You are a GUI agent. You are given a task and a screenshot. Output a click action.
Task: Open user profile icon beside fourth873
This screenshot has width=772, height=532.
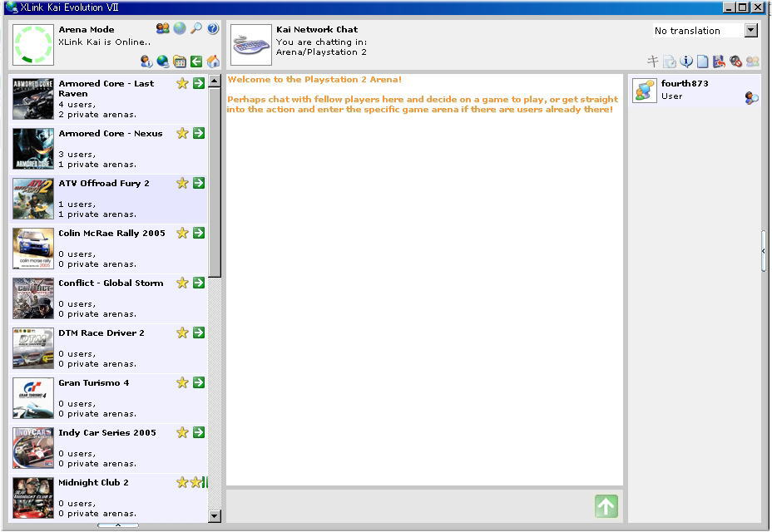click(752, 98)
